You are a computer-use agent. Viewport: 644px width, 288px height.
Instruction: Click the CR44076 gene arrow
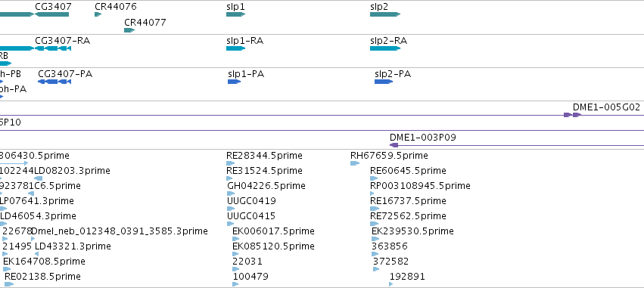point(98,14)
